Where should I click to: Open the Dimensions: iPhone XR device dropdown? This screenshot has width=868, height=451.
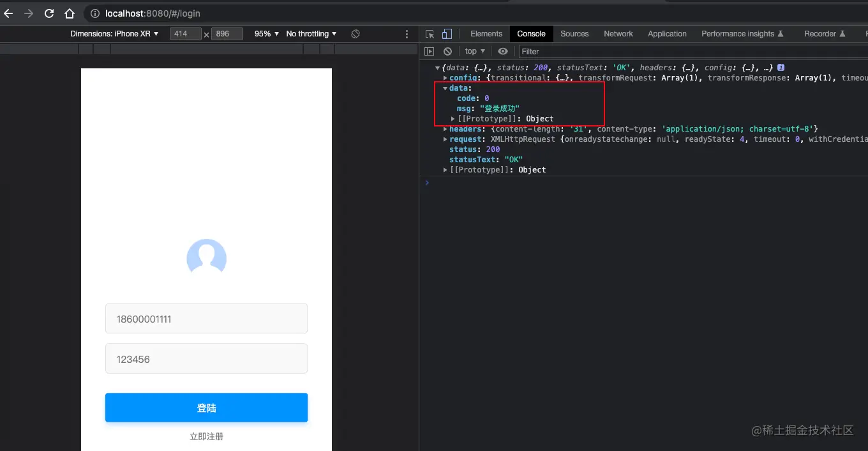114,34
